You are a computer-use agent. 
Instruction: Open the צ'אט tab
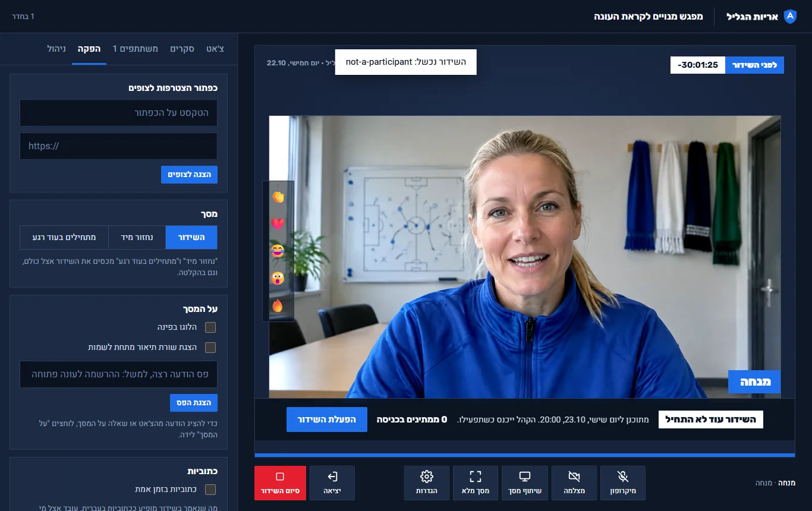[214, 49]
